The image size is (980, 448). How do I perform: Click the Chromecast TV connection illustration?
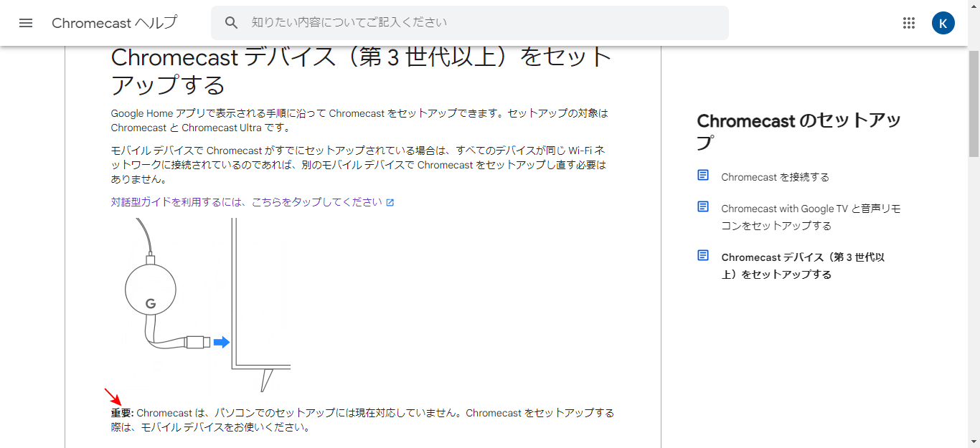201,305
